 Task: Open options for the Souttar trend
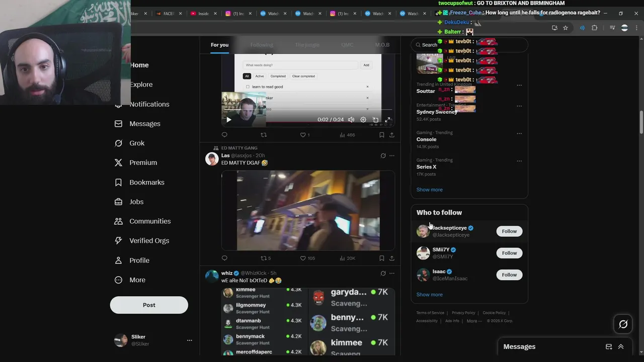(x=519, y=85)
